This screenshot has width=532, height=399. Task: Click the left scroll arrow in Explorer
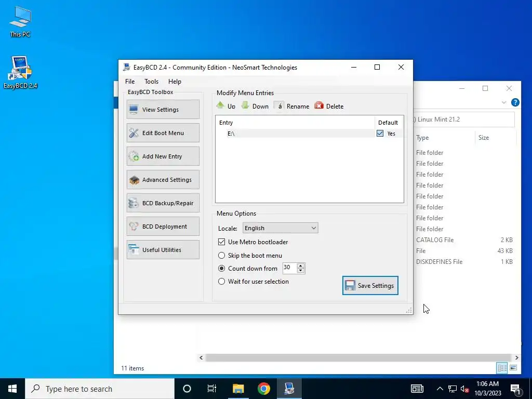[x=201, y=357]
